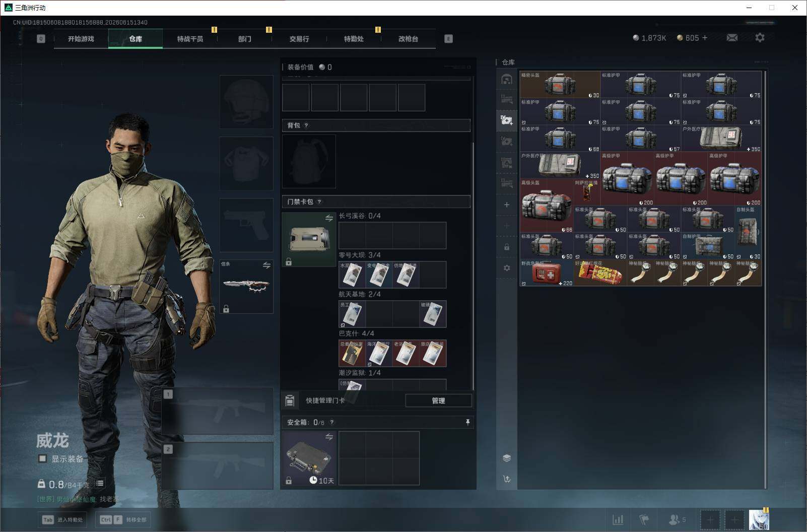Open the statistics bar chart icon
Screen dimensions: 807x532
coord(618,519)
